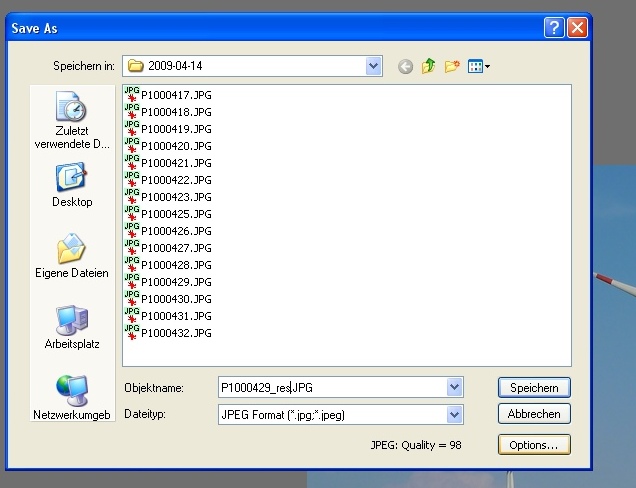Select file P1000419.JPG
Image resolution: width=636 pixels, height=488 pixels.
click(x=168, y=129)
